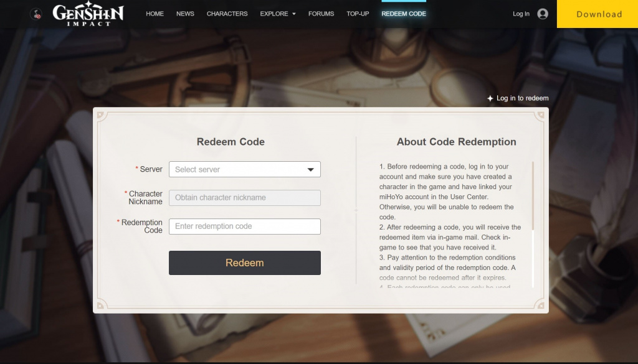Click the Genshin Impact logo
Viewport: 638px width, 364px height.
click(x=88, y=14)
